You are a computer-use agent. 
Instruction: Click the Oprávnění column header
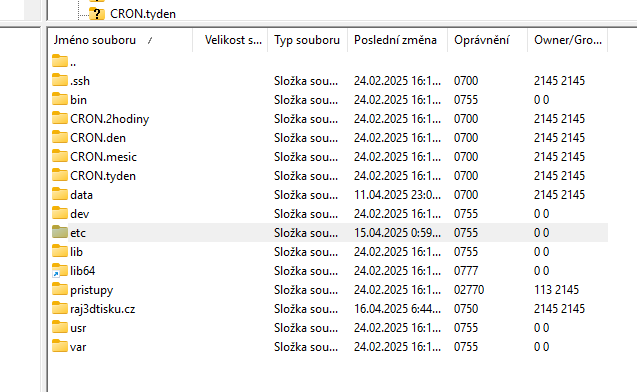487,40
